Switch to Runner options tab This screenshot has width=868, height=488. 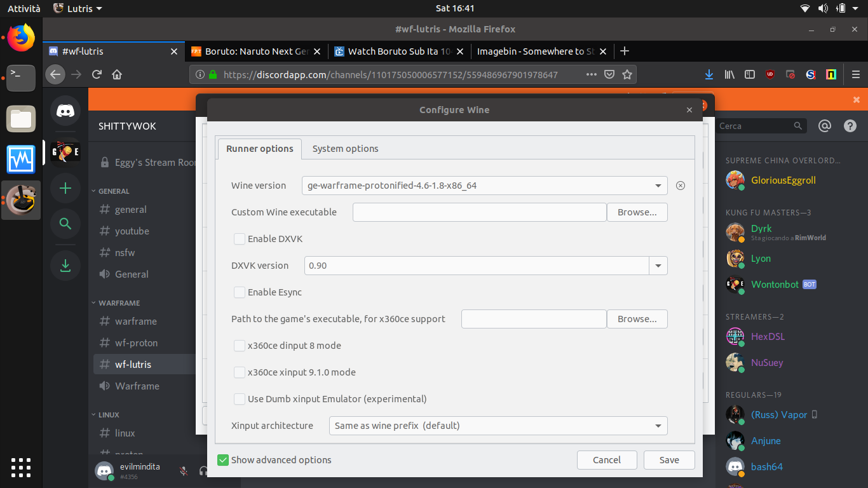[x=260, y=149]
